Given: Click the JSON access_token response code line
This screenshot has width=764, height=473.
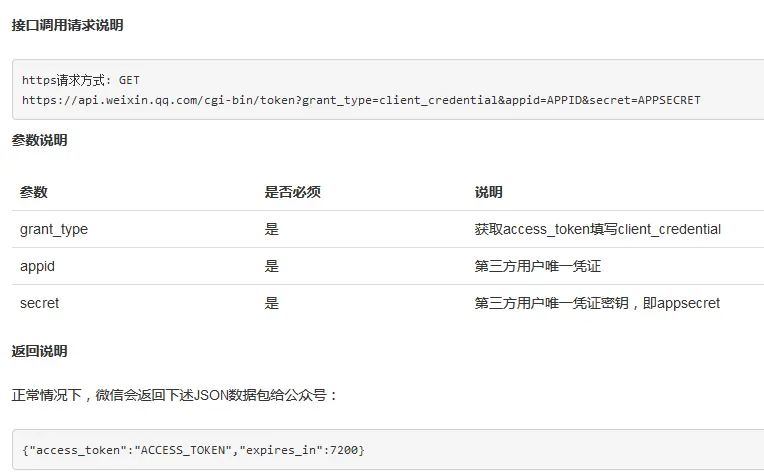Looking at the screenshot, I should tap(193, 450).
